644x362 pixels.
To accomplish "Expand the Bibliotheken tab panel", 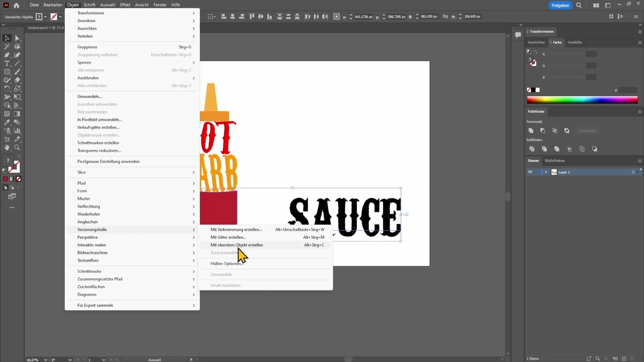I will tap(555, 160).
